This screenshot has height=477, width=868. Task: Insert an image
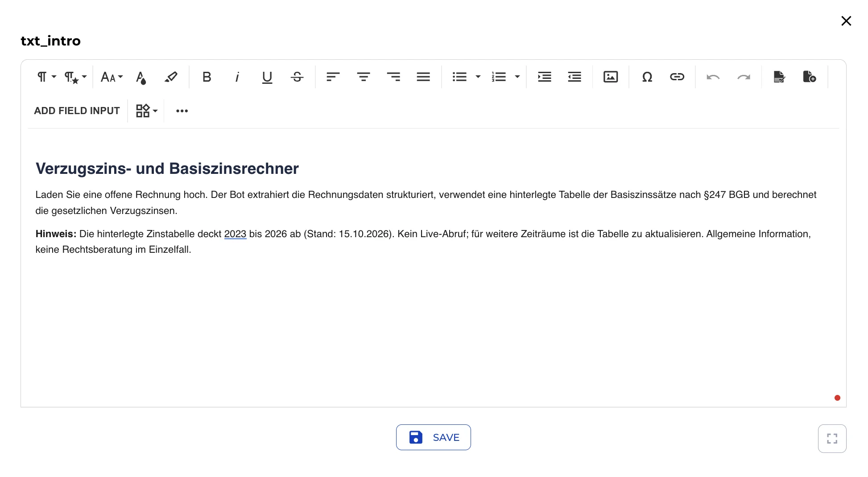pos(611,77)
